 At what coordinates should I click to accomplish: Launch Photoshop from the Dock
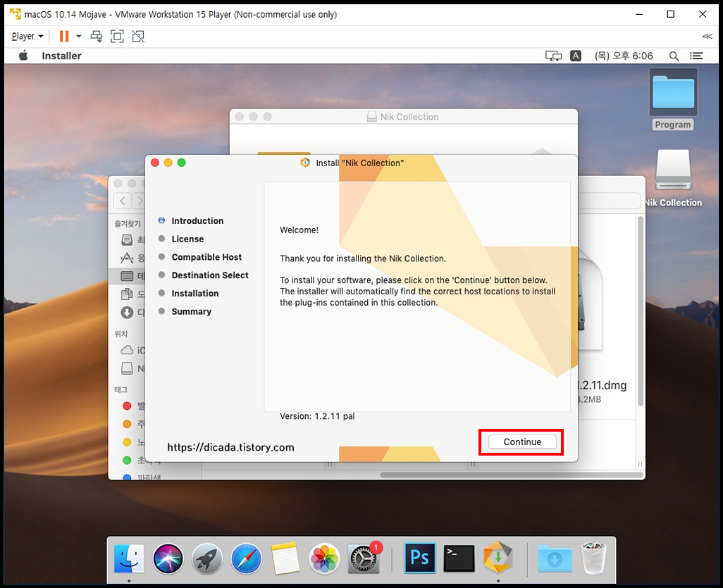pyautogui.click(x=419, y=558)
